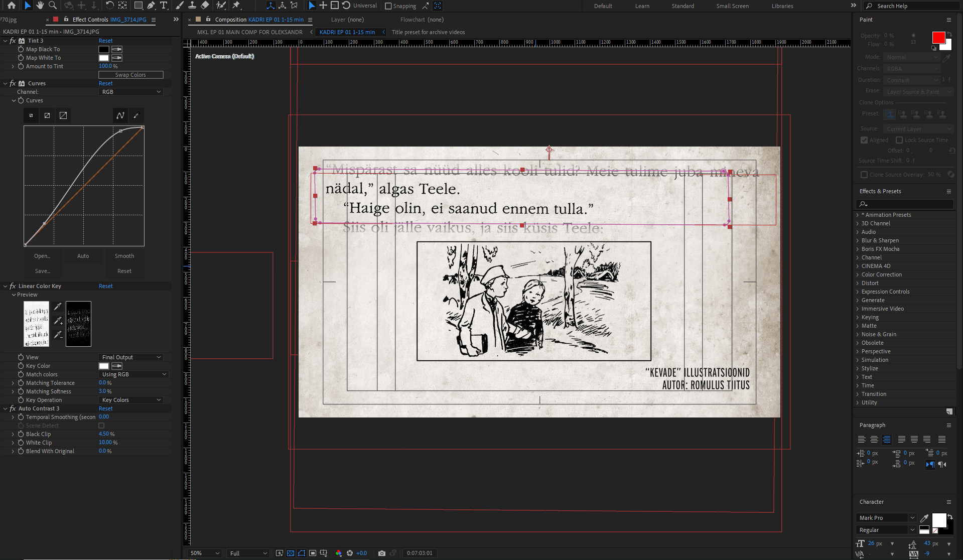
Task: Click the snapshot camera icon
Action: (x=382, y=553)
